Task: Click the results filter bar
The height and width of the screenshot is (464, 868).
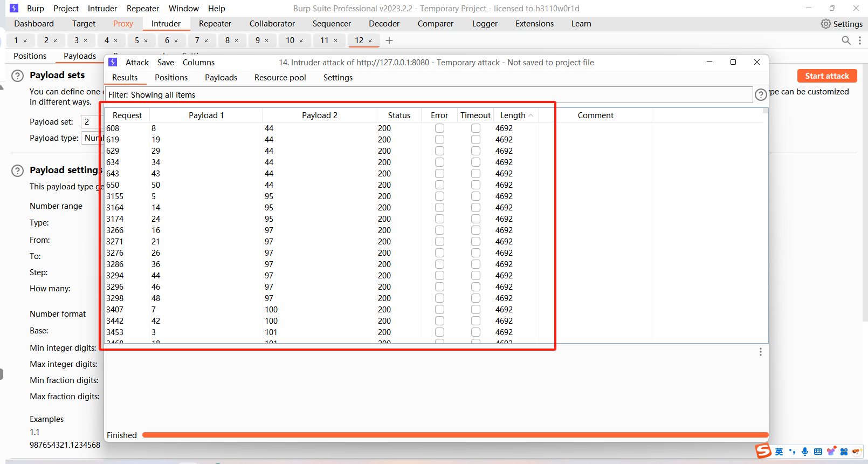Action: (429, 95)
